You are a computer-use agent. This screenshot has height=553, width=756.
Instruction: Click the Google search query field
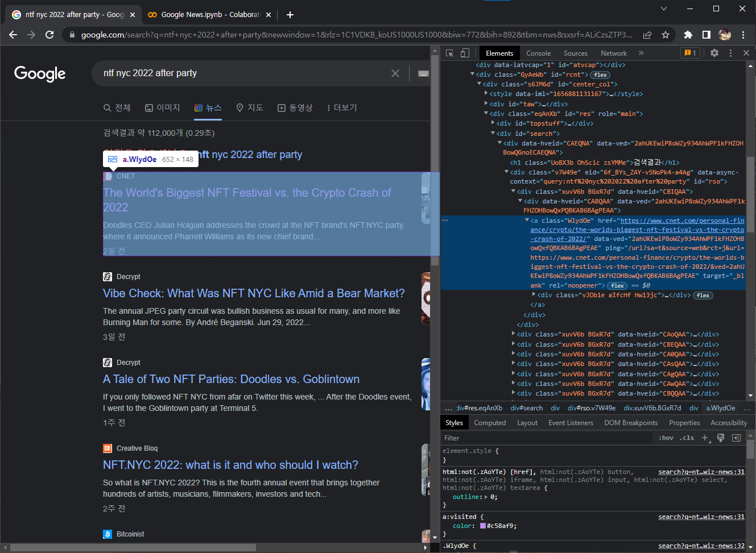pos(245,73)
